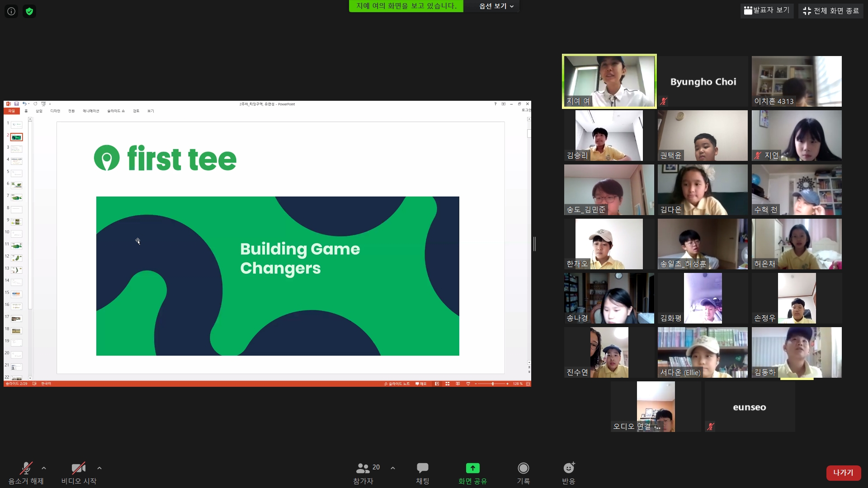
Task: Open the reactions emoji menu
Action: [x=568, y=469]
